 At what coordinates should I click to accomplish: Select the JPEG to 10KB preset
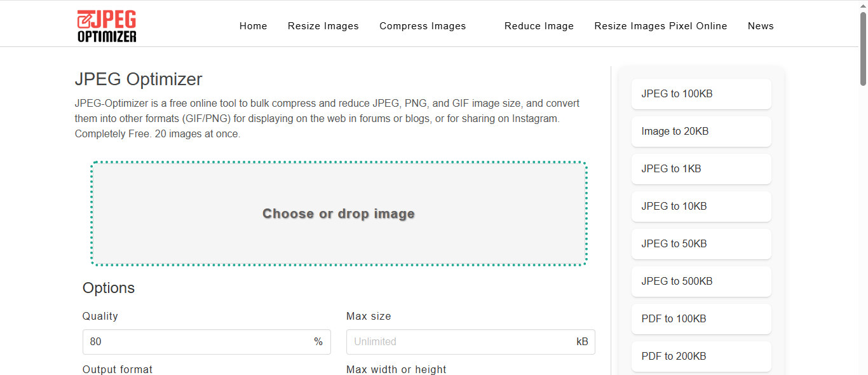701,206
